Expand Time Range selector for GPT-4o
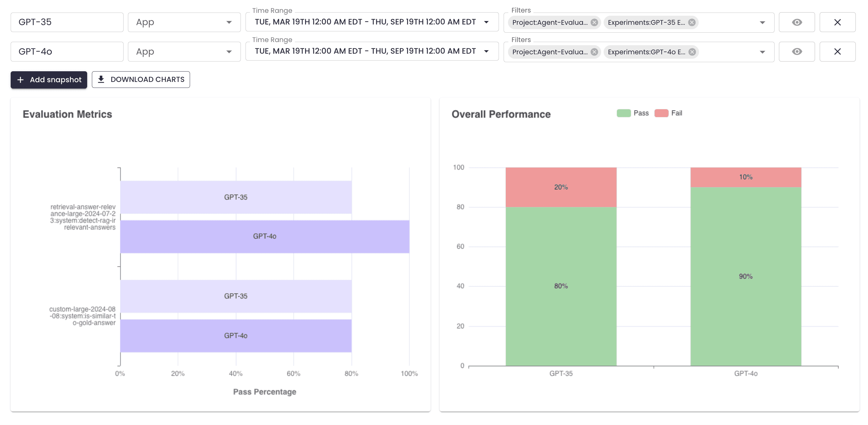The height and width of the screenshot is (425, 868). pos(372,51)
